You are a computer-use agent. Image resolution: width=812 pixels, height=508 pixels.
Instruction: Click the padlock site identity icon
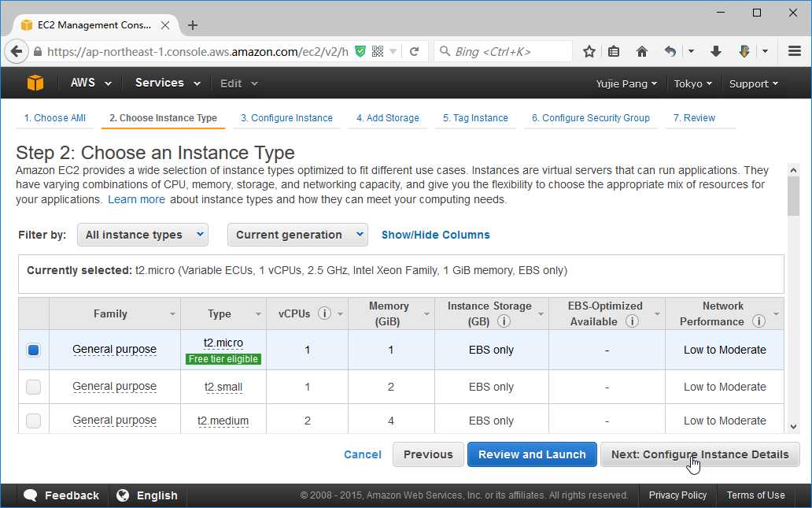coord(37,52)
